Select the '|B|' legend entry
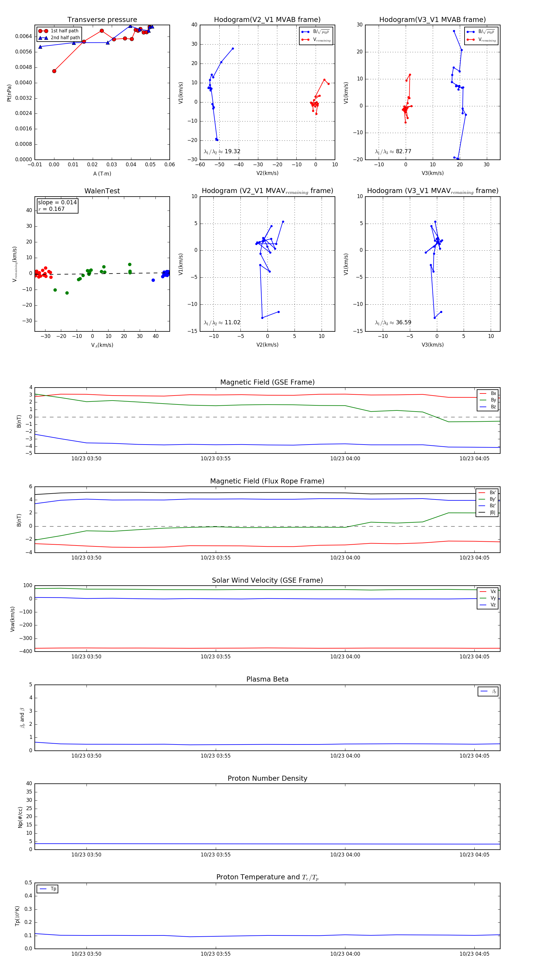535x980 pixels. (487, 513)
